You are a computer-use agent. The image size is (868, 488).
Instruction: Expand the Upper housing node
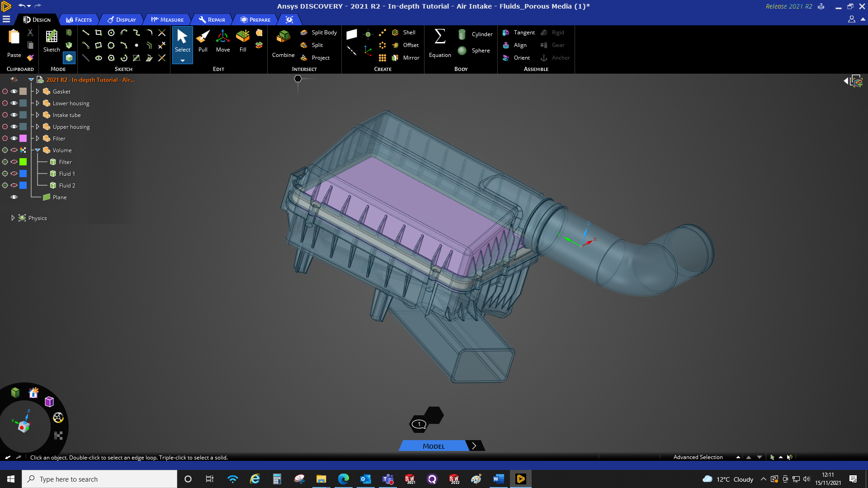pos(38,127)
